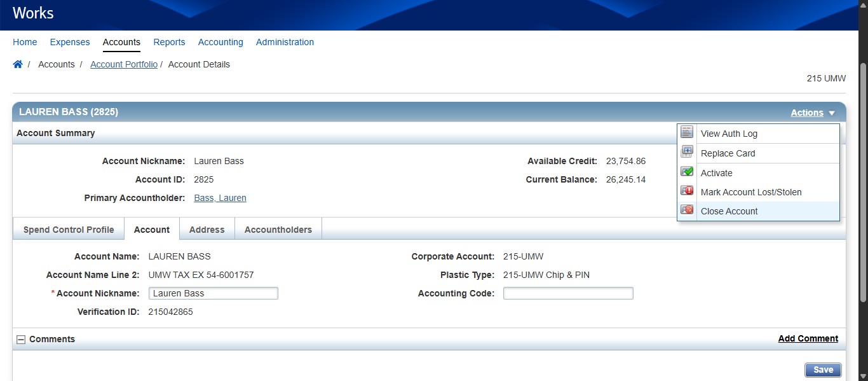Click the Activate account icon
Image resolution: width=868 pixels, height=381 pixels.
tap(687, 171)
